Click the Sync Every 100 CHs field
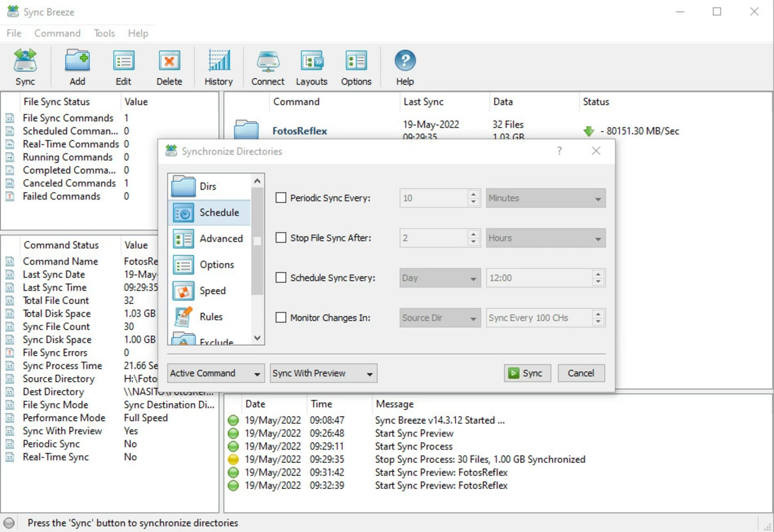 click(x=539, y=318)
